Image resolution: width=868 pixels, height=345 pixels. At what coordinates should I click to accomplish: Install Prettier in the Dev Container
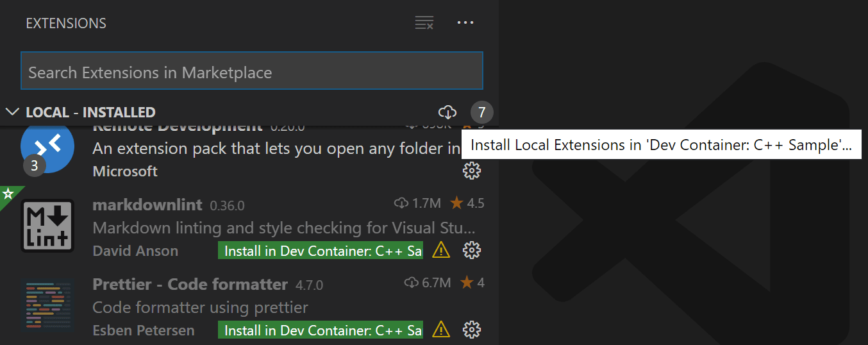(x=321, y=330)
